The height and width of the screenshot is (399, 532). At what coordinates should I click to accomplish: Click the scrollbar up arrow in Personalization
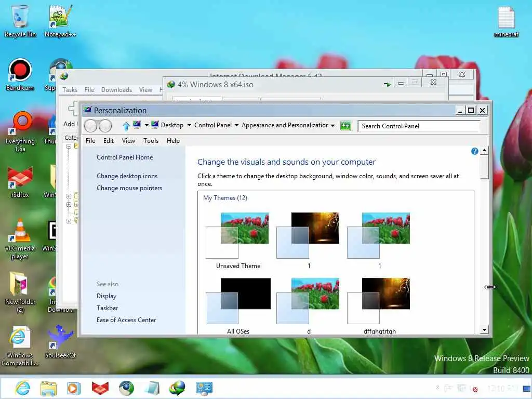pyautogui.click(x=484, y=151)
